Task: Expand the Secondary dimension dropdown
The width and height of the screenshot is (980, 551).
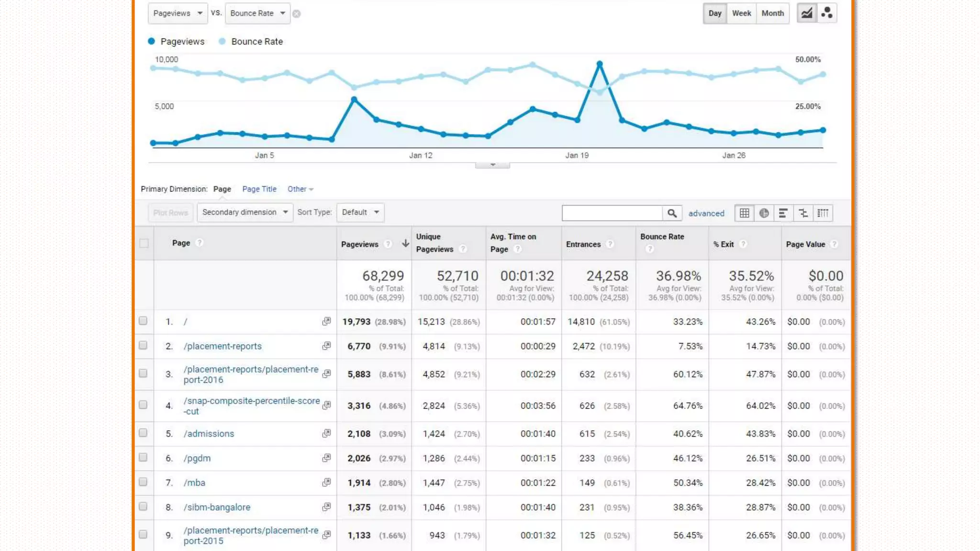Action: coord(245,212)
